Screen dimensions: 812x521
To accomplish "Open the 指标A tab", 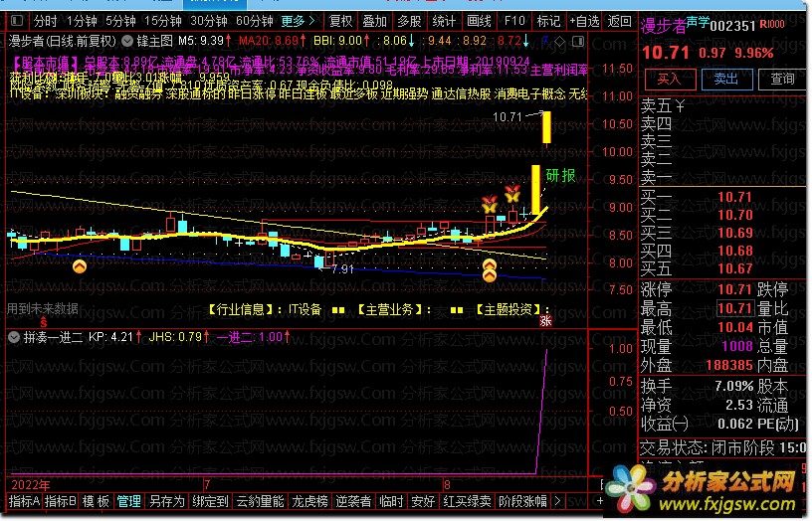I will 24,502.
